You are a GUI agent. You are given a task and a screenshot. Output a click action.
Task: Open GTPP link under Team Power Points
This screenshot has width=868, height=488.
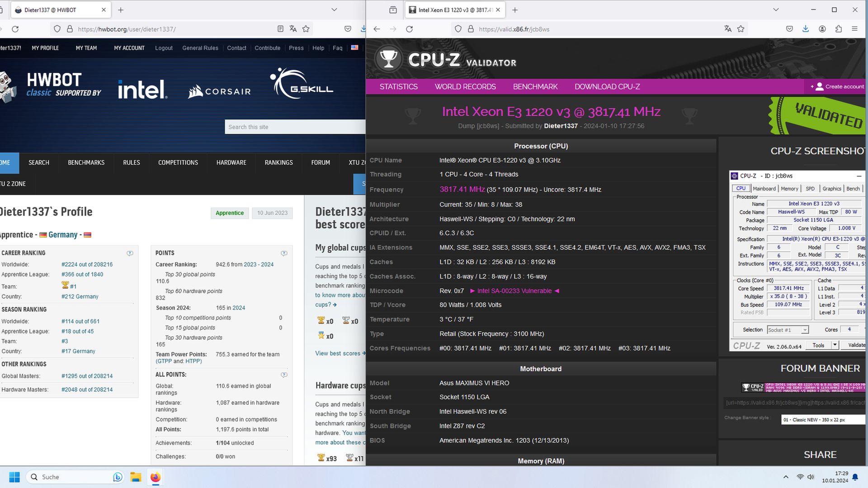(x=165, y=361)
